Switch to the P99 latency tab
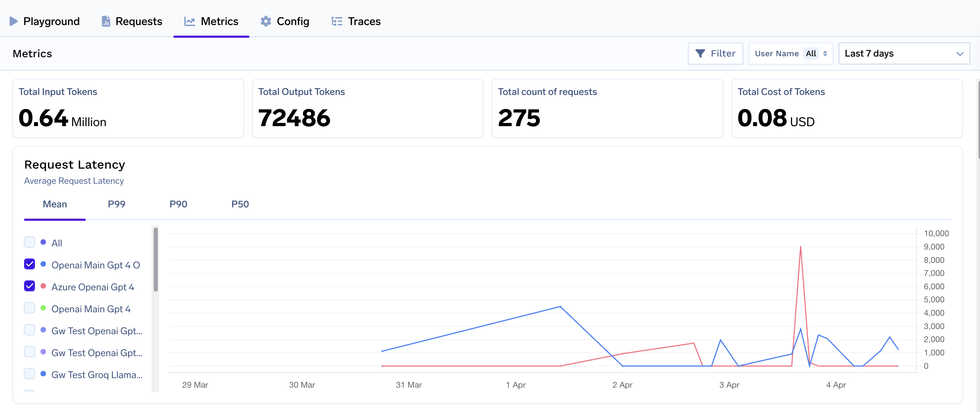 [116, 205]
